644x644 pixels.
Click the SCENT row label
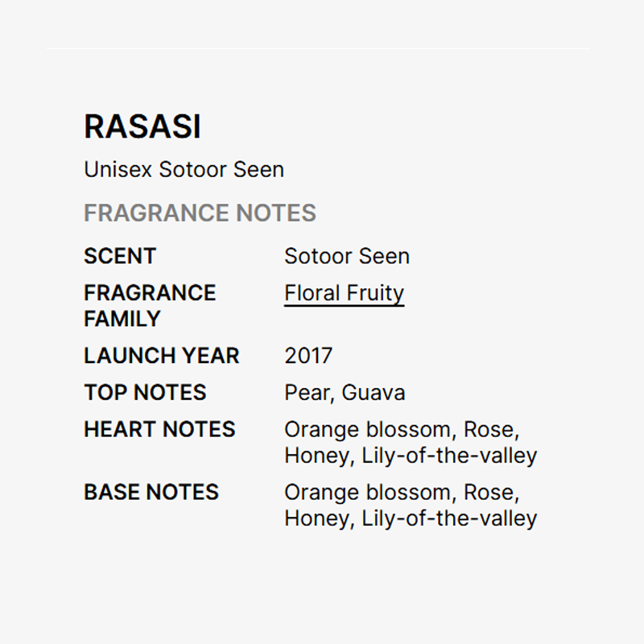(x=120, y=256)
